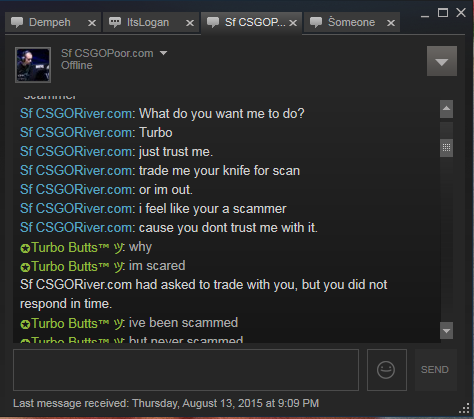
Task: Open the Sf CSGOPoor.com avatar thumbnail
Action: pos(33,65)
